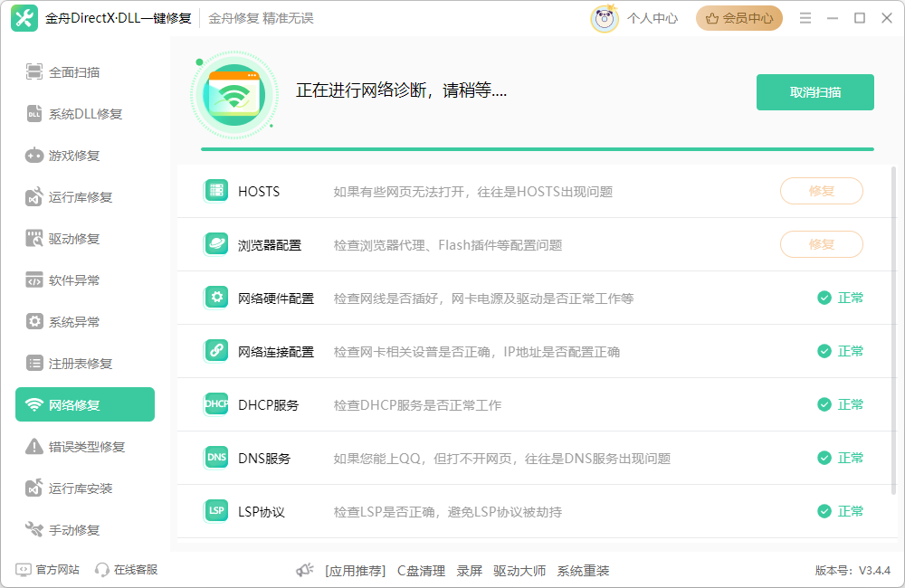The height and width of the screenshot is (588, 905).
Task: Click the 运行库修复 sidebar icon
Action: coord(34,197)
